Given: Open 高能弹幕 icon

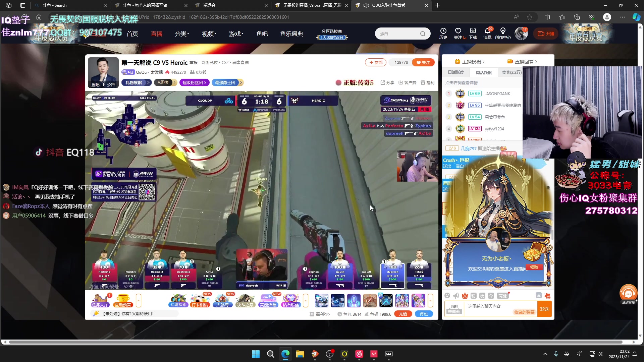Looking at the screenshot, I should click(268, 300).
